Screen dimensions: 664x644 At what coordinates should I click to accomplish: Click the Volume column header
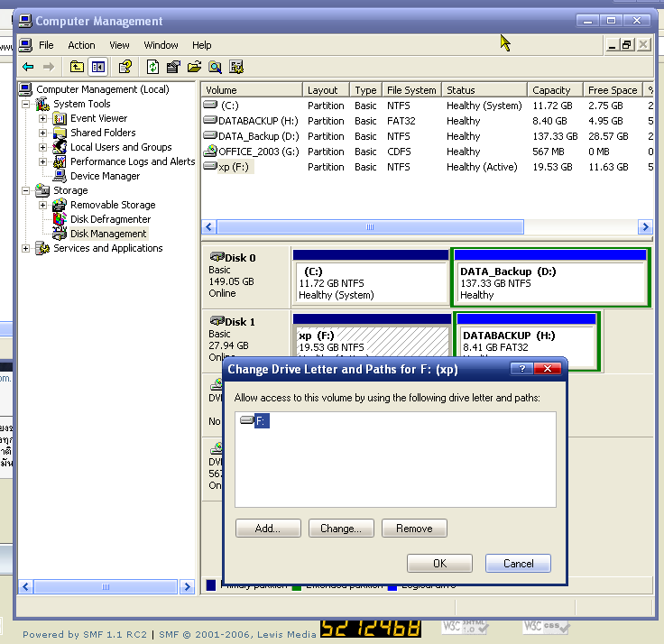253,90
